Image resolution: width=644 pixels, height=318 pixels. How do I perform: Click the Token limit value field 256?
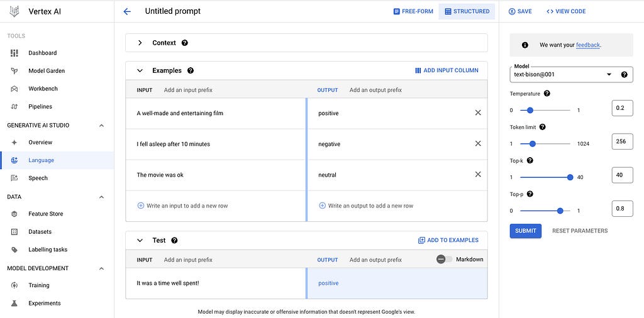(622, 141)
